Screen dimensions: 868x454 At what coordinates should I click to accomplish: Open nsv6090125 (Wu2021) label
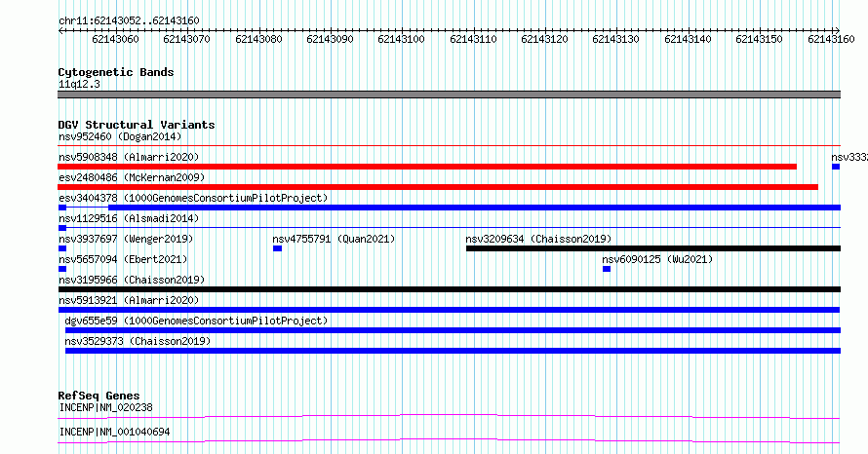click(x=657, y=259)
